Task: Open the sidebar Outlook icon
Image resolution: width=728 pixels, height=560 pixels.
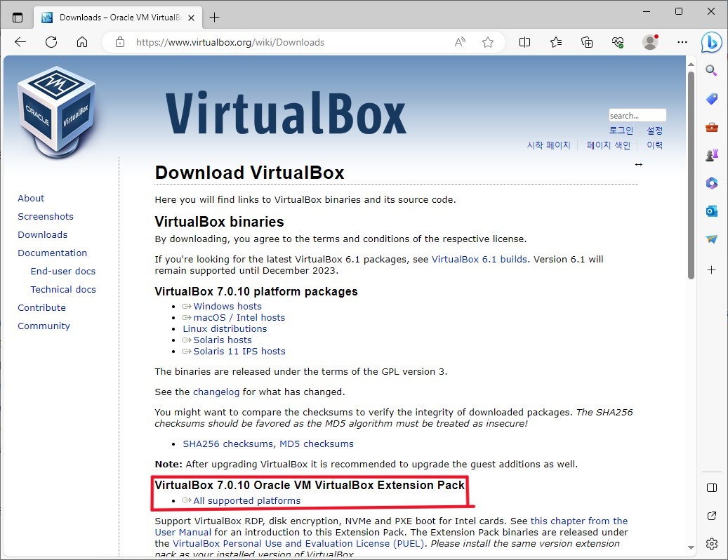Action: 711,211
